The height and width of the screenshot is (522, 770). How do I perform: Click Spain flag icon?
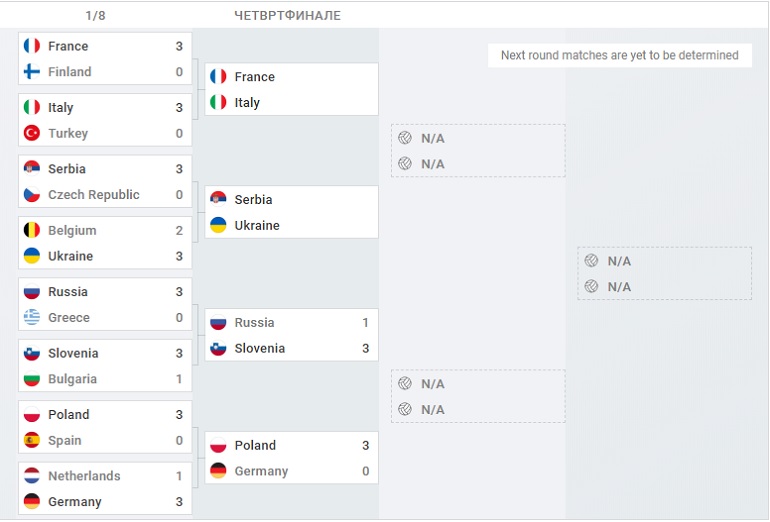tap(31, 440)
